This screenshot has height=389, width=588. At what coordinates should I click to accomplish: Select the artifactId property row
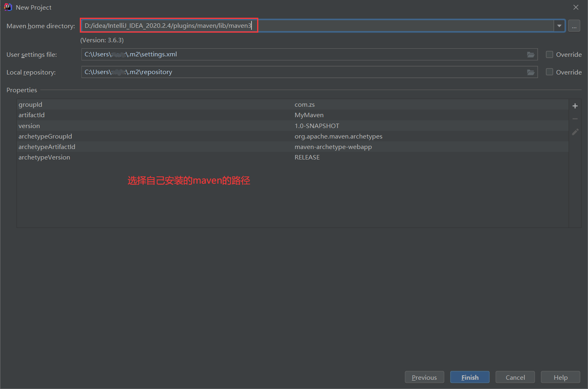pyautogui.click(x=293, y=115)
